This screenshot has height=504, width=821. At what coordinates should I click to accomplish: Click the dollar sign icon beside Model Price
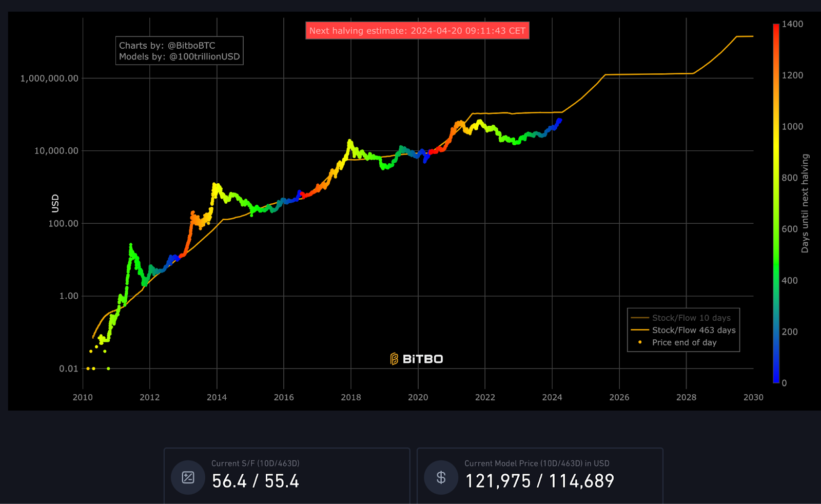[441, 477]
